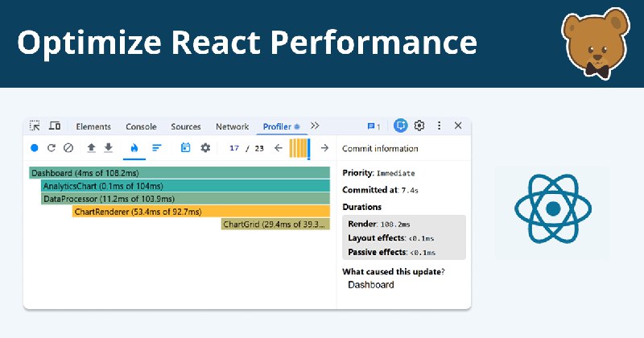Click the Committed at 7.4s text

click(380, 190)
